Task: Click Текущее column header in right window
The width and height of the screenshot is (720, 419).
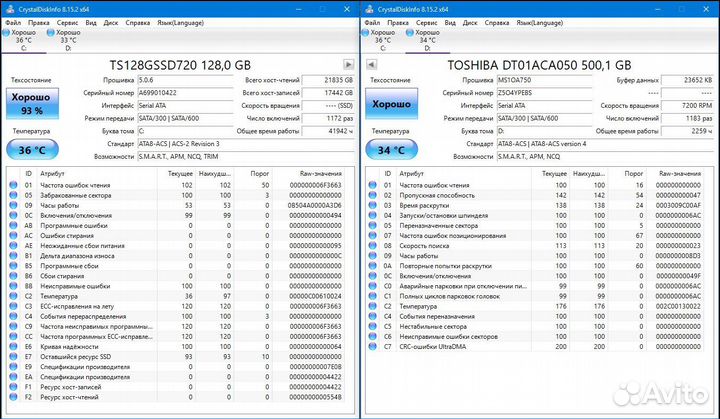Action: point(554,174)
